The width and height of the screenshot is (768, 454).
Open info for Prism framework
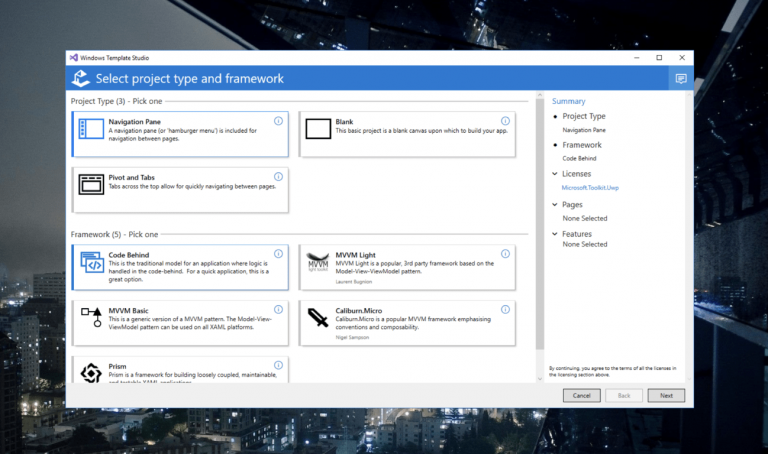(278, 365)
